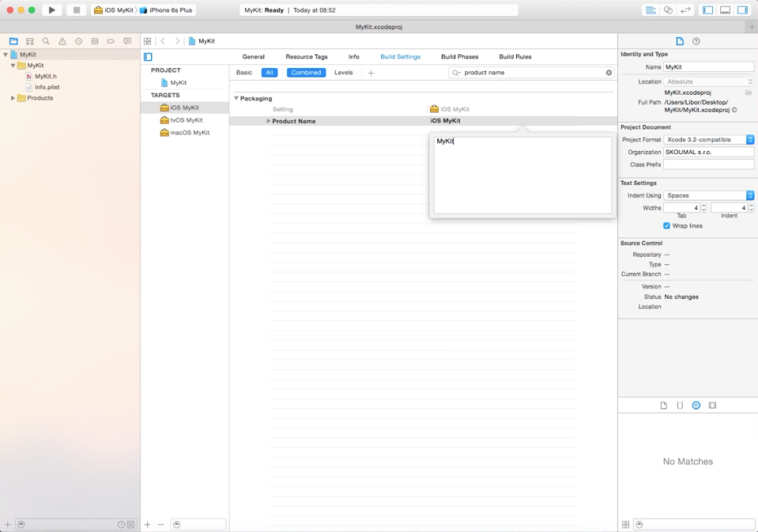Open the related items grid menu

pos(147,41)
